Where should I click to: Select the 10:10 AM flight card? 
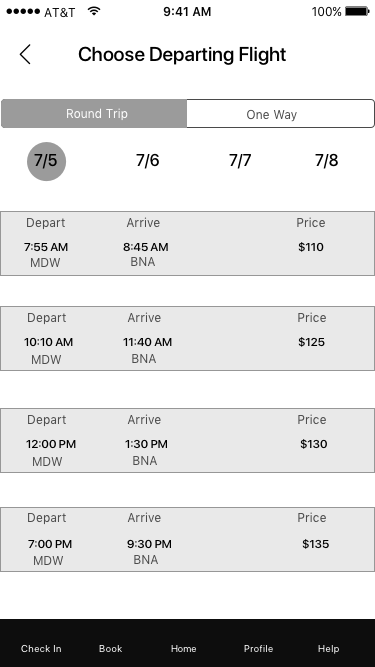pos(188,339)
